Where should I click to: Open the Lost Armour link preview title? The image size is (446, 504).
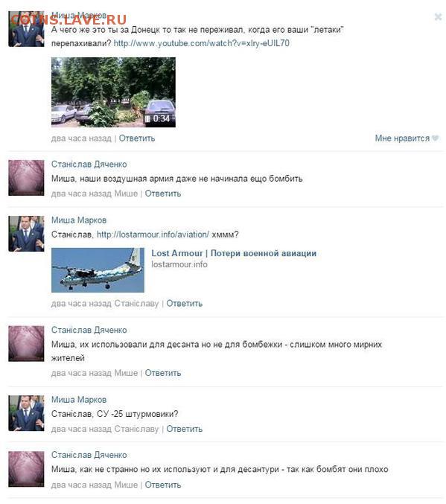point(234,253)
